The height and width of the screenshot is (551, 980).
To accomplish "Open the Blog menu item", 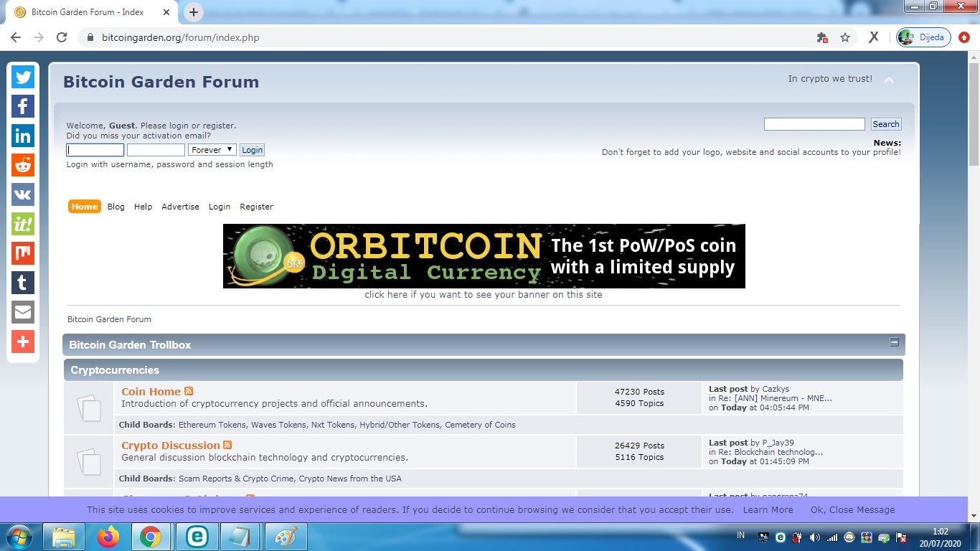I will (x=116, y=207).
